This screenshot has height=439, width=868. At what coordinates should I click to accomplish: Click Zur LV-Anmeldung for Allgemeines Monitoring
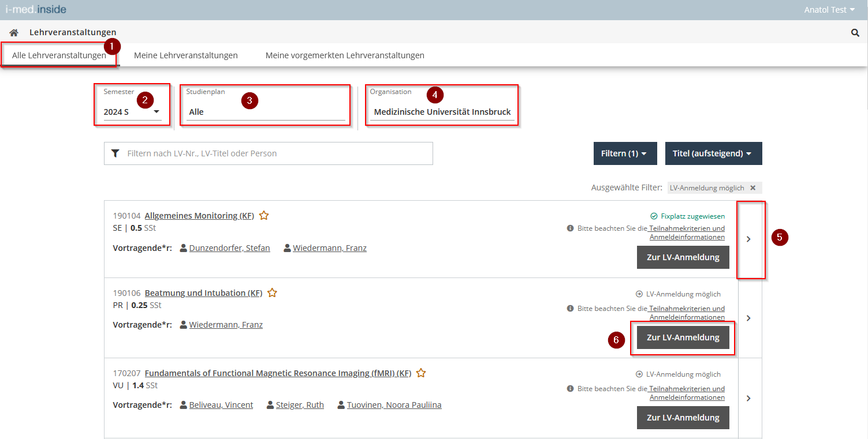[x=683, y=257]
